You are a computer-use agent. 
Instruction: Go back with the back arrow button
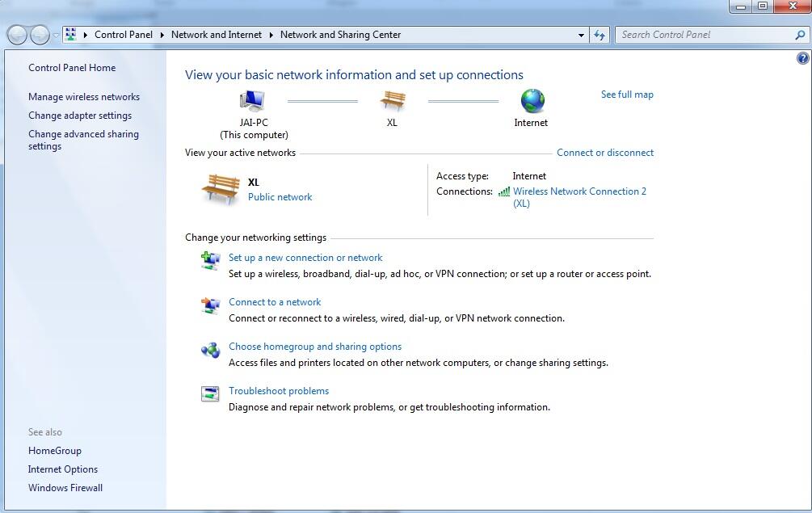pyautogui.click(x=17, y=35)
